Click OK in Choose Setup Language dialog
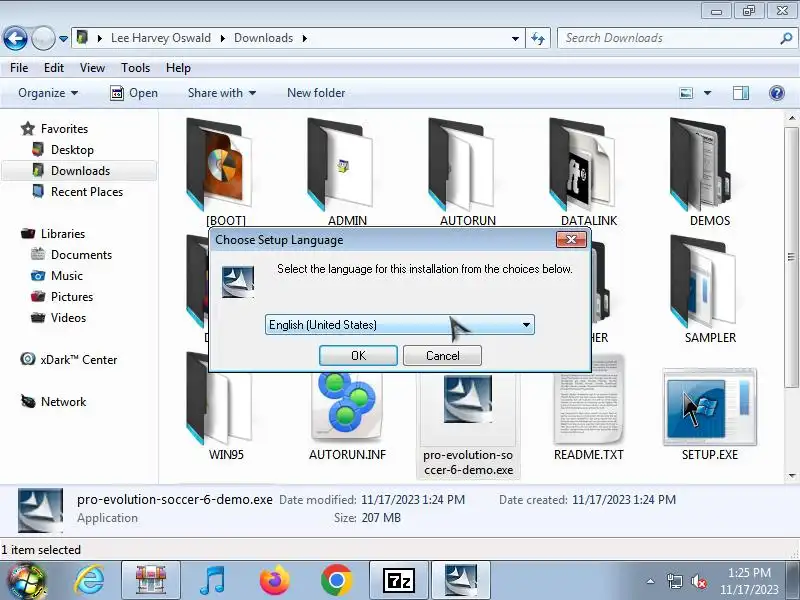 [358, 356]
